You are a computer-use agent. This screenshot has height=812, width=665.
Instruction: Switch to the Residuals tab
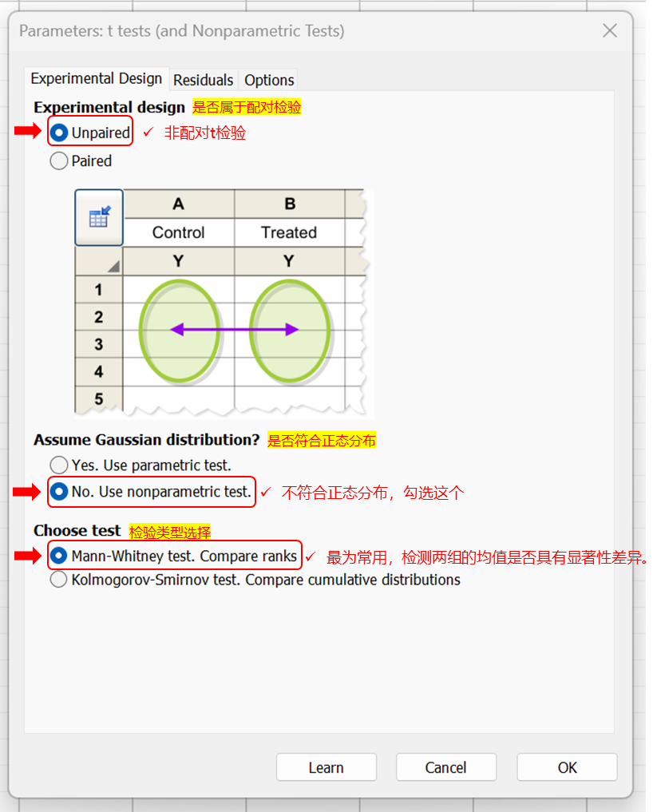pos(203,81)
